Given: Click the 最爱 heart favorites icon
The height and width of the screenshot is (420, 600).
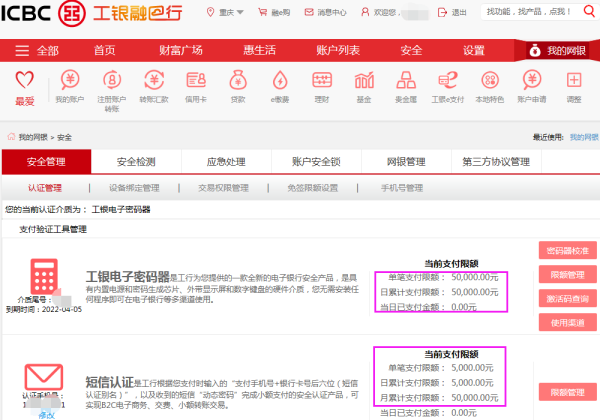Looking at the screenshot, I should 24,80.
